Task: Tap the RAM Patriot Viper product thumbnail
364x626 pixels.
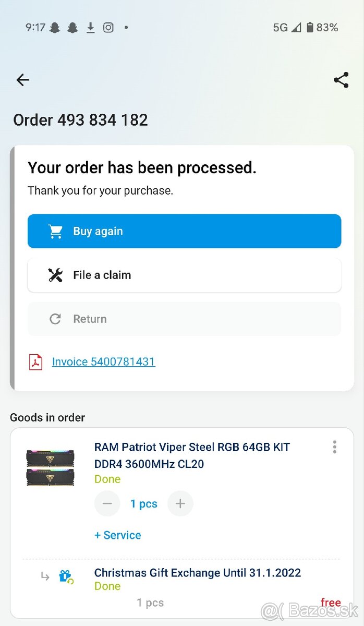Action: tap(51, 468)
